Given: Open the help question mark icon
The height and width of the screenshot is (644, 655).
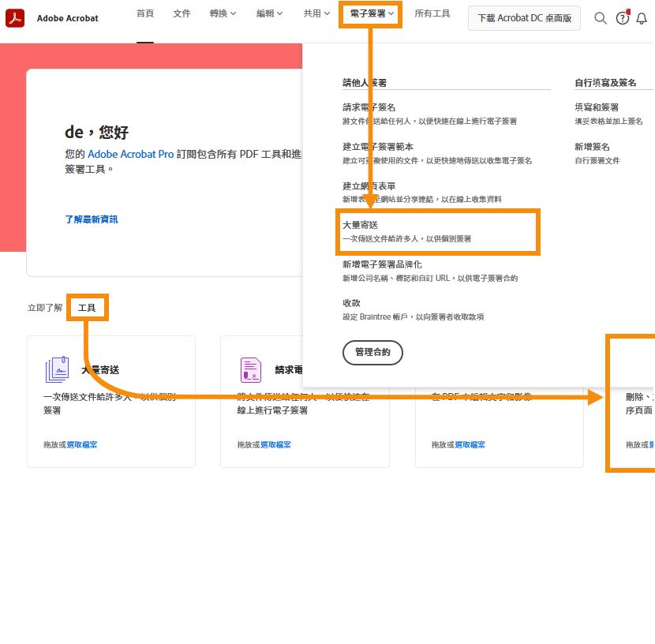Looking at the screenshot, I should (x=623, y=18).
